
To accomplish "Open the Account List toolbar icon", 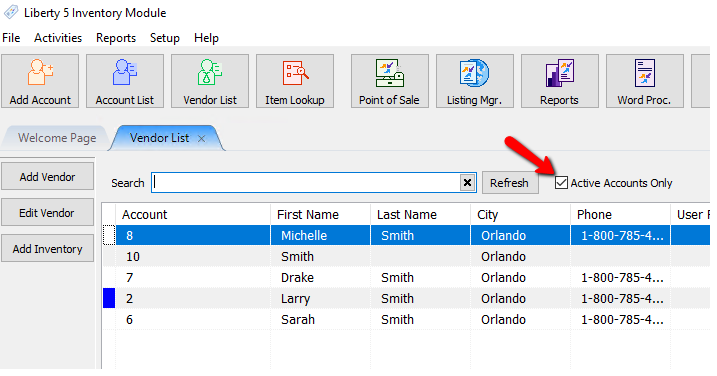I will coord(125,81).
